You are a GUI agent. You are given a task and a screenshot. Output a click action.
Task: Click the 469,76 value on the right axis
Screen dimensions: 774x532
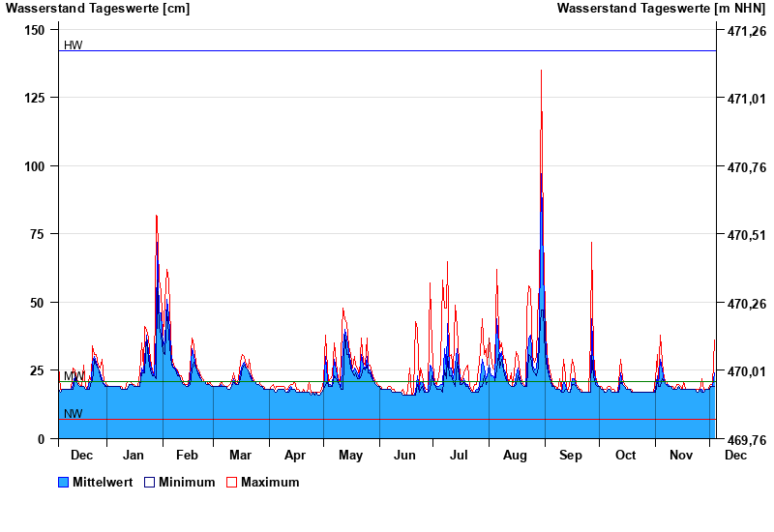[x=746, y=439]
